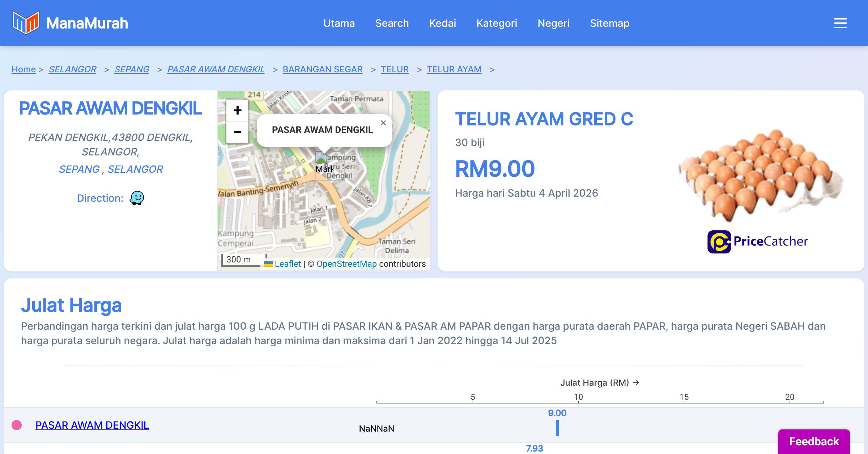Click the pink dot beside PASAR AWAM DENGKIL
The width and height of the screenshot is (868, 454).
[x=17, y=425]
